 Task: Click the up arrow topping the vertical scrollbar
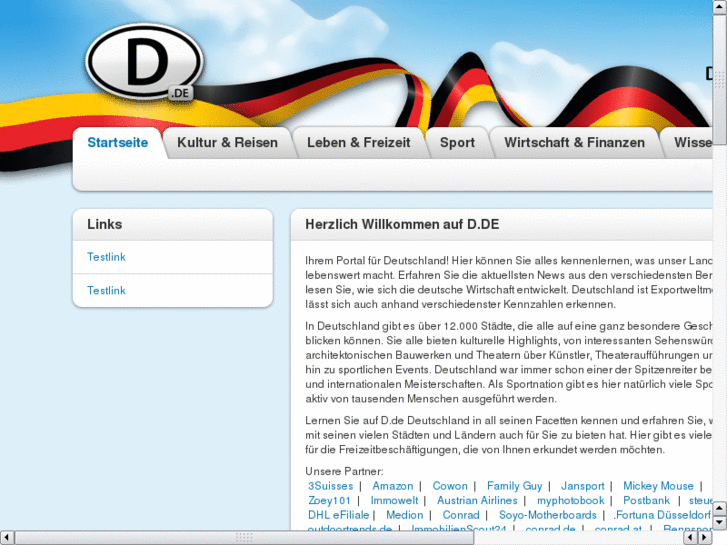pos(720,7)
